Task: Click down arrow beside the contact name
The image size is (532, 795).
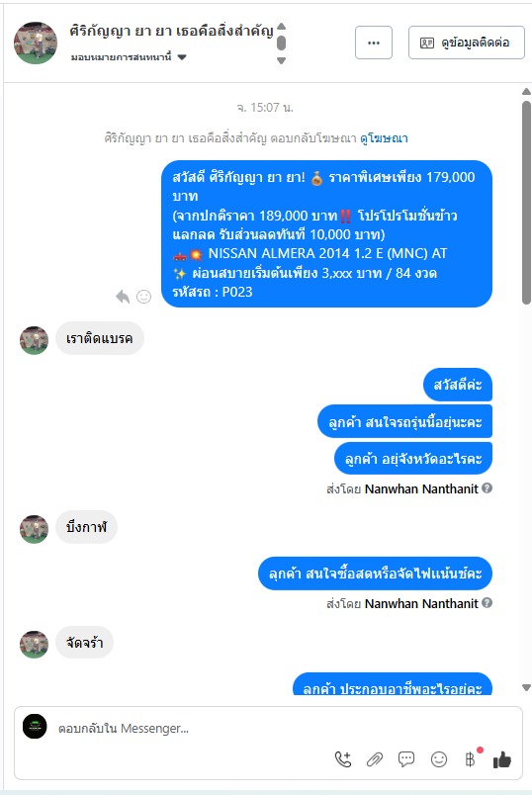Action: pyautogui.click(x=282, y=60)
